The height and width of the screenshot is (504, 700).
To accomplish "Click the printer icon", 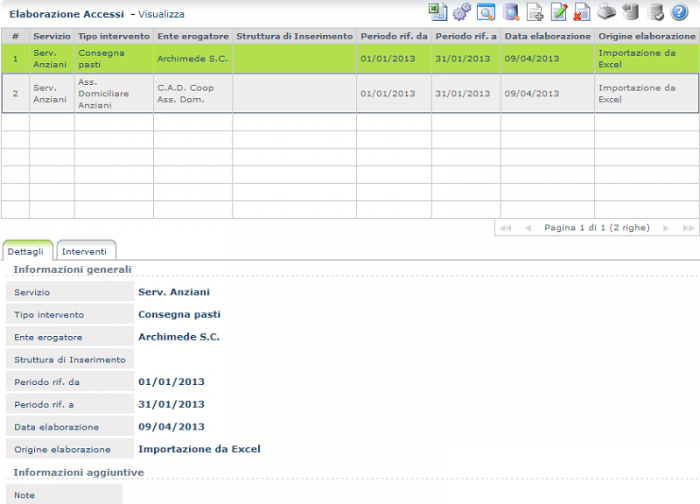I will point(606,12).
